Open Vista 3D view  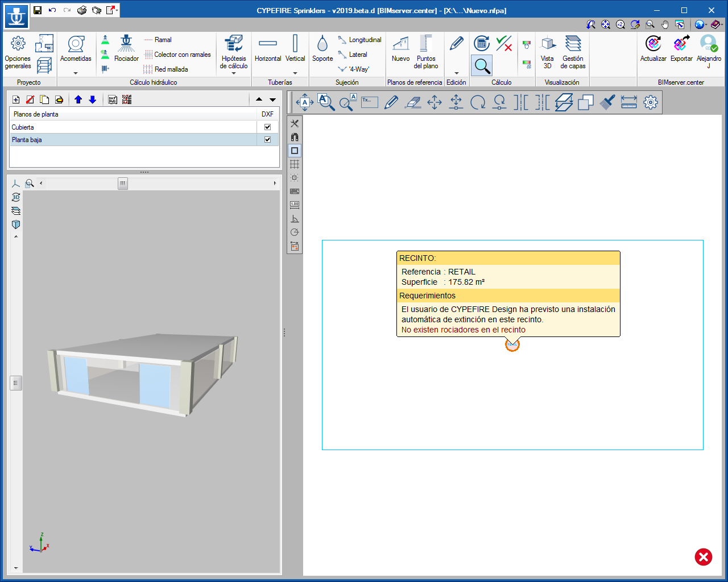pyautogui.click(x=548, y=52)
